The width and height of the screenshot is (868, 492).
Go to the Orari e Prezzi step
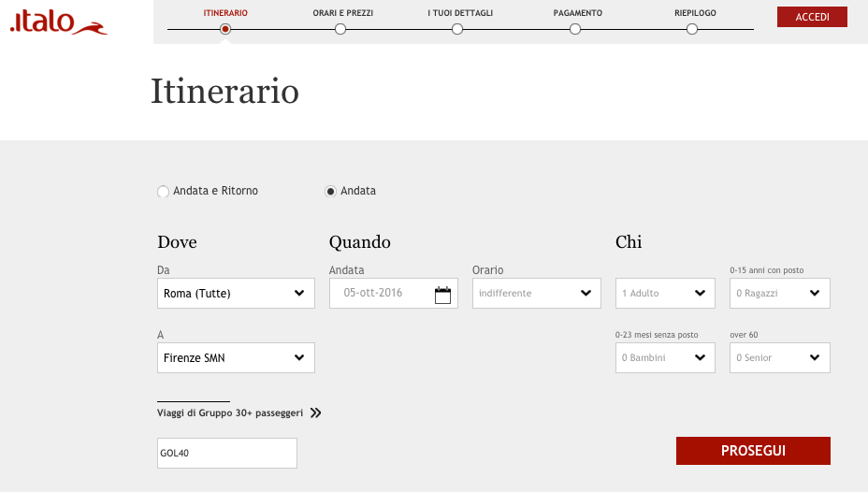click(340, 29)
